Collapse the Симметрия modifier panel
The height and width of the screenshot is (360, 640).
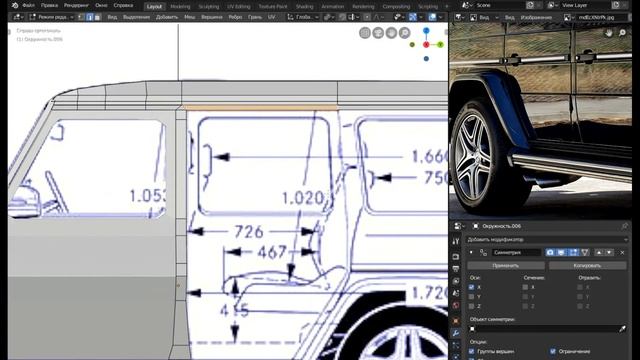(x=471, y=253)
